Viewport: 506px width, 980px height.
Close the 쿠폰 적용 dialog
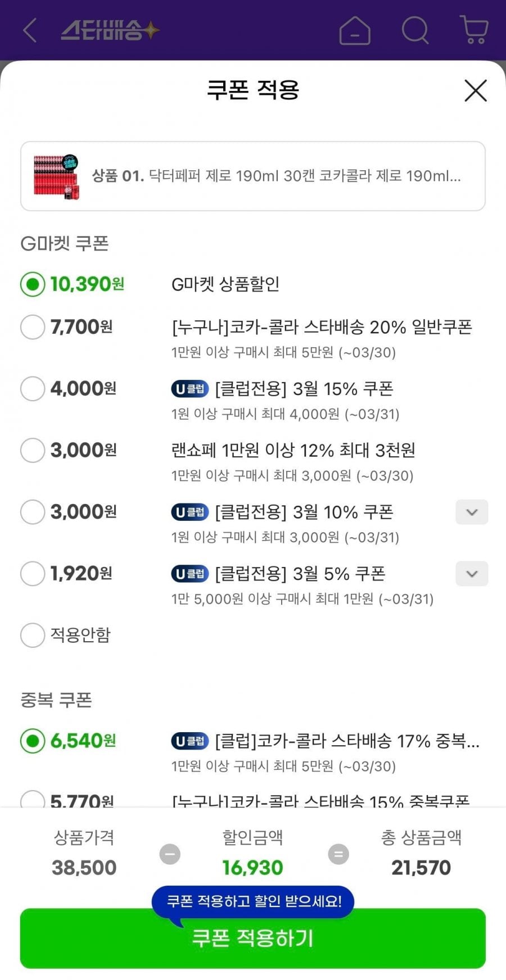(x=475, y=90)
